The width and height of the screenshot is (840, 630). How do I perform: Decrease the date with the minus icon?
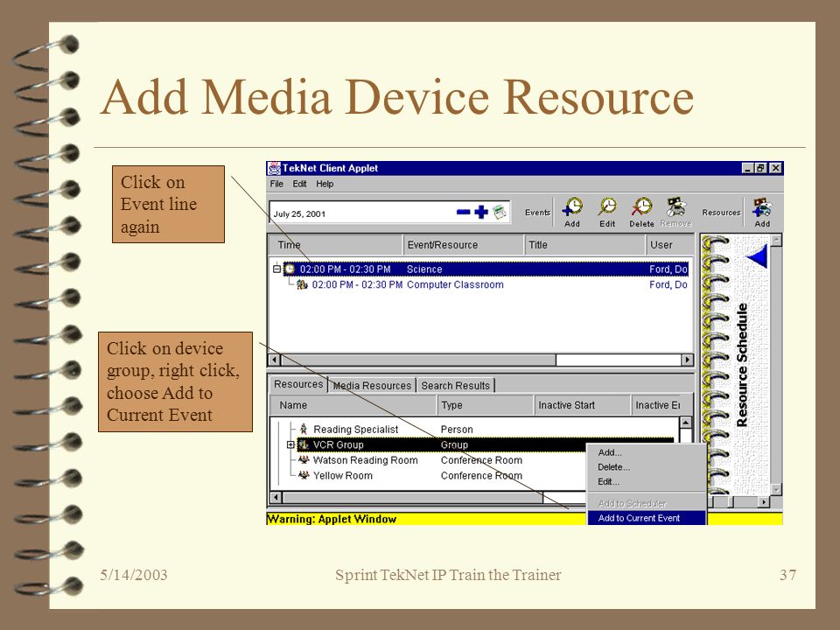[x=463, y=212]
